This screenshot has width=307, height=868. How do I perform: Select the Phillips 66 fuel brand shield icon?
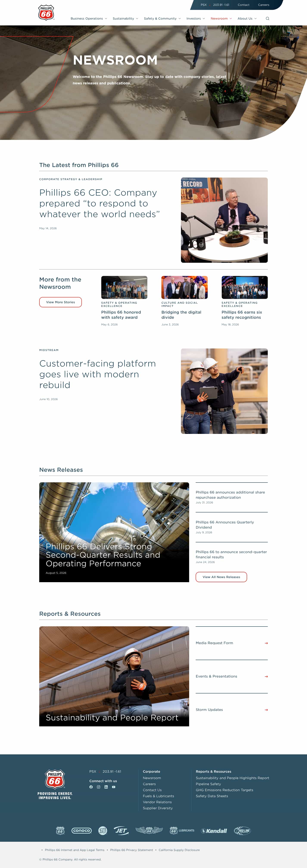60,831
